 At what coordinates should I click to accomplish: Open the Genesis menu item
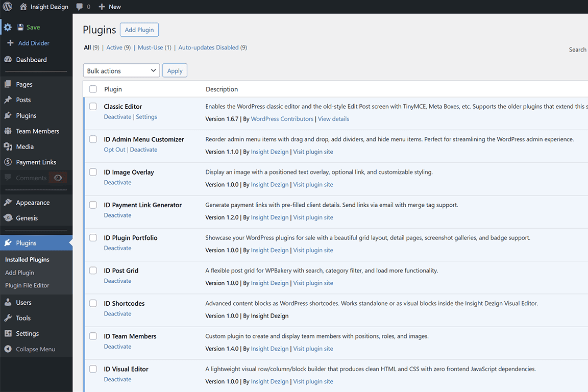click(x=27, y=218)
